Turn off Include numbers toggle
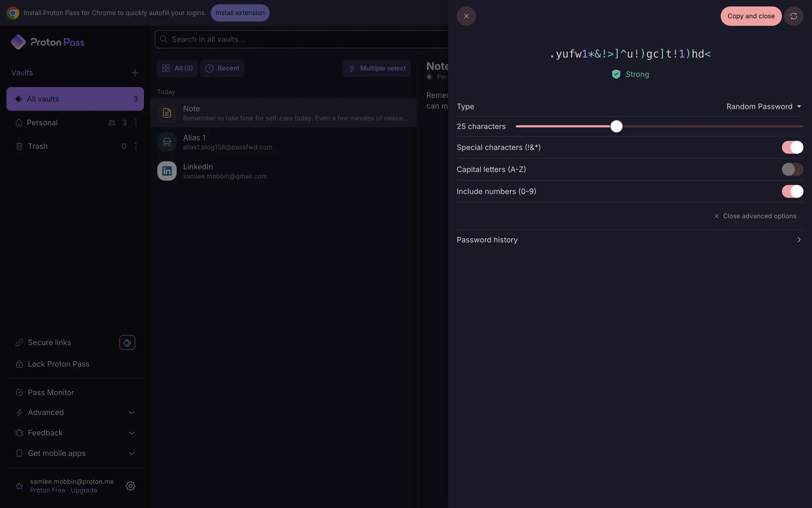This screenshot has height=508, width=812. (x=792, y=191)
